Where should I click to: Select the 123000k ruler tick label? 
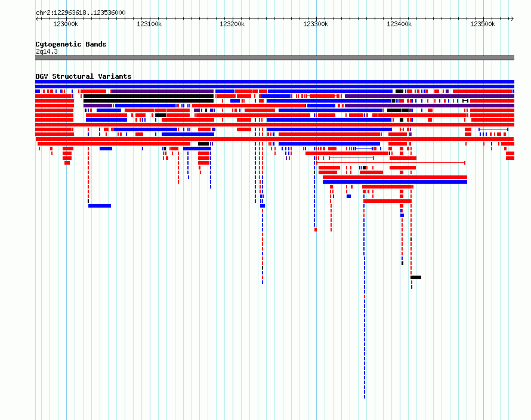[x=66, y=24]
